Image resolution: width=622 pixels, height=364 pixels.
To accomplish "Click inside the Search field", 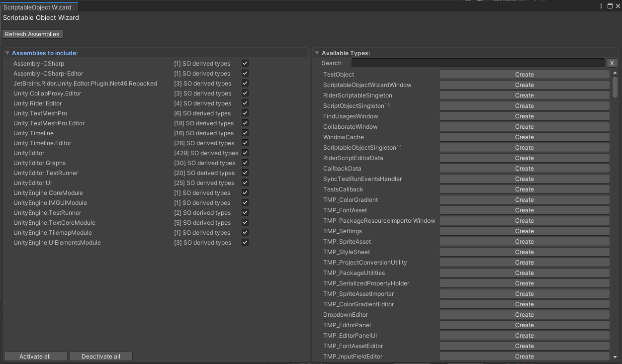I will click(x=477, y=63).
